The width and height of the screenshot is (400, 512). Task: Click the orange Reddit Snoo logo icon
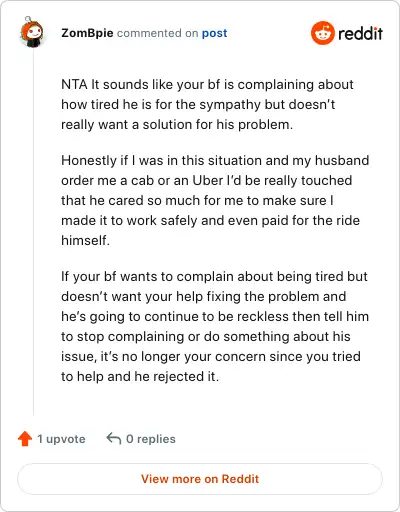click(322, 33)
